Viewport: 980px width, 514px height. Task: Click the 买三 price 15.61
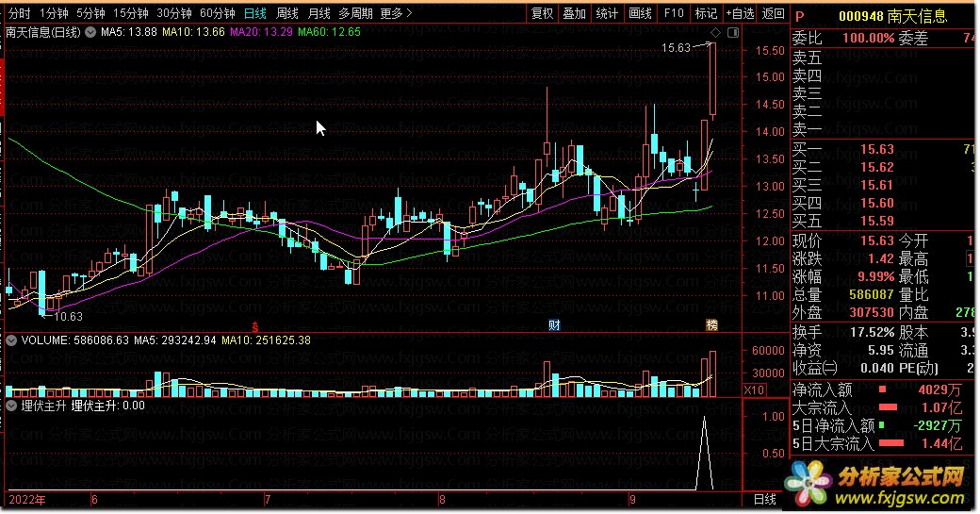877,185
